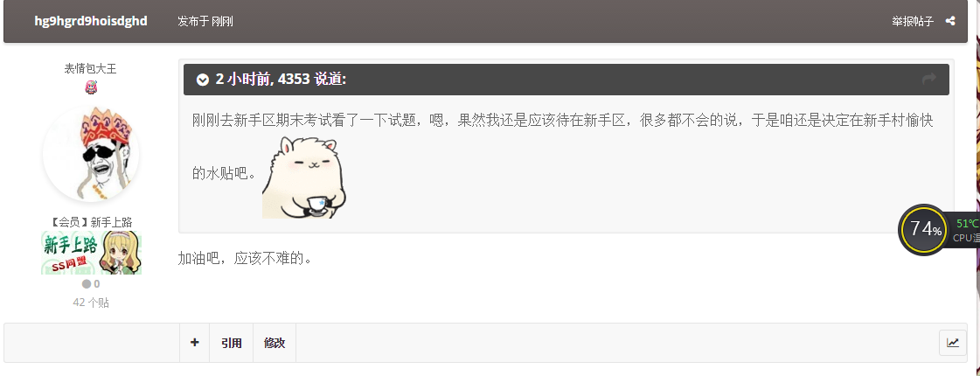Click the 发布于 刚刚 timestamp link
The height and width of the screenshot is (376, 980).
tap(205, 21)
